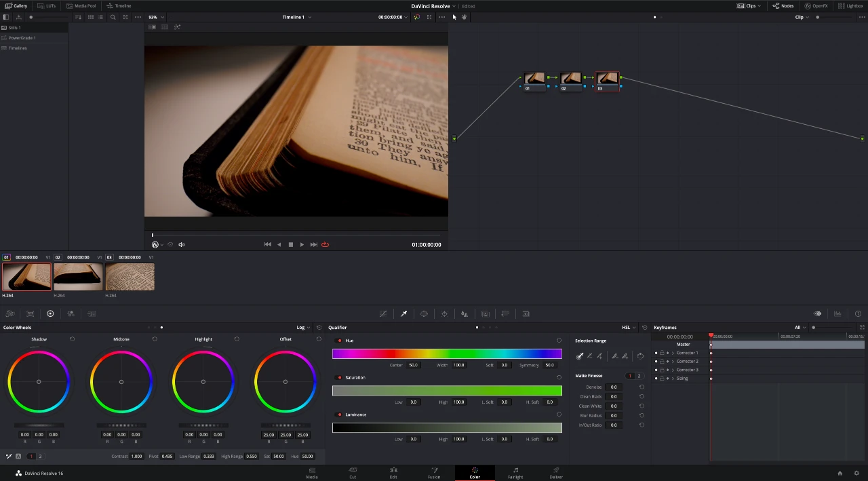Pick the qualifier eyedropper tool
This screenshot has width=868, height=481.
click(x=580, y=356)
